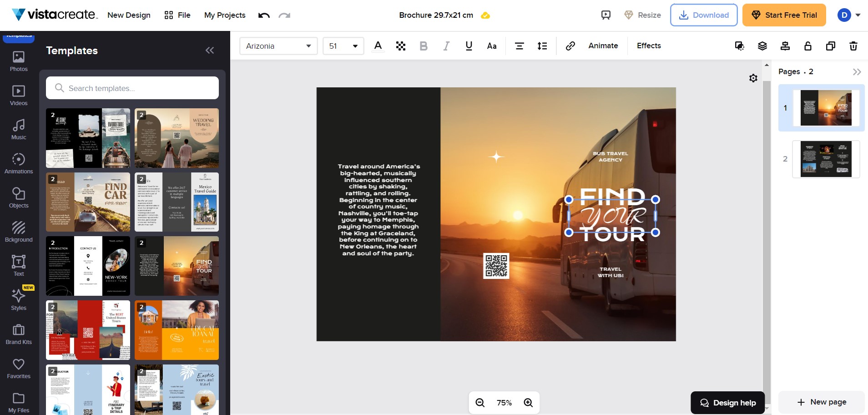Go to My Projects
868x415 pixels.
pyautogui.click(x=225, y=15)
